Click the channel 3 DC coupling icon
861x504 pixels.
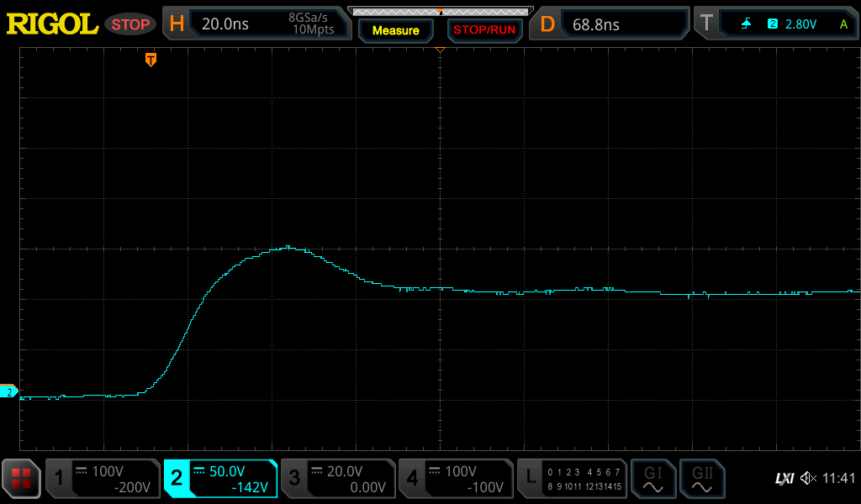click(317, 470)
